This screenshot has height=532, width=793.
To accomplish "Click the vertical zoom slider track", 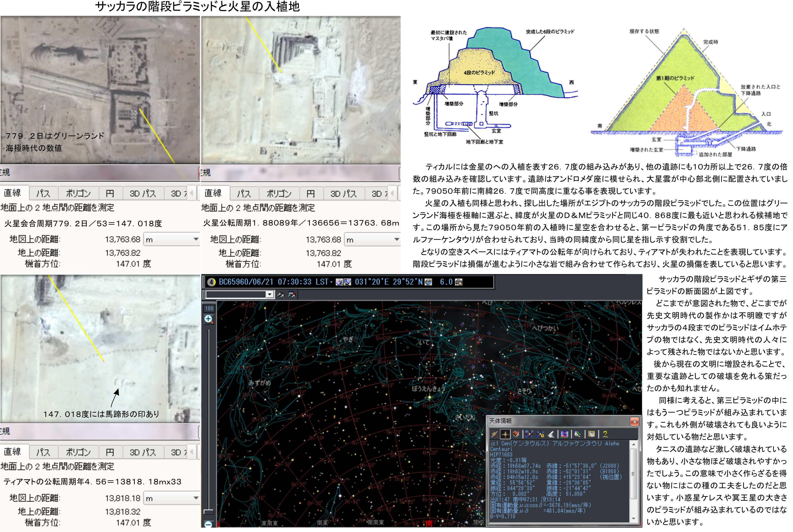I will (x=209, y=407).
